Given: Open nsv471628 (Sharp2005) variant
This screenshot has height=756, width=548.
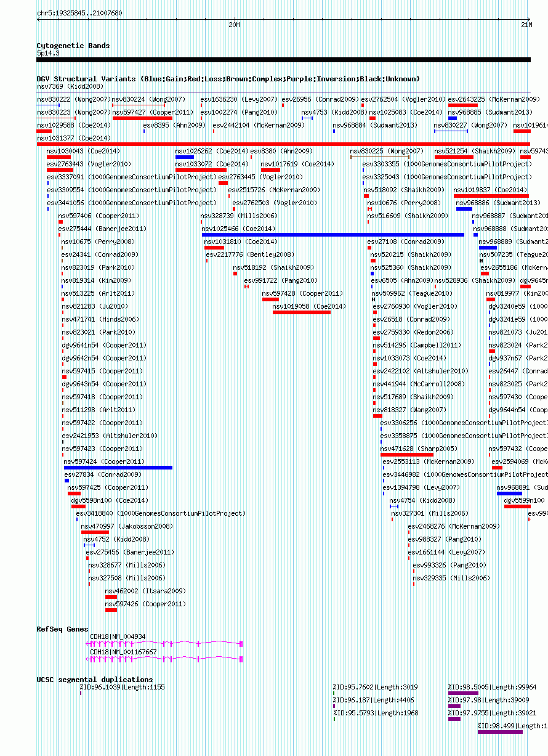Looking at the screenshot, I should tap(419, 449).
